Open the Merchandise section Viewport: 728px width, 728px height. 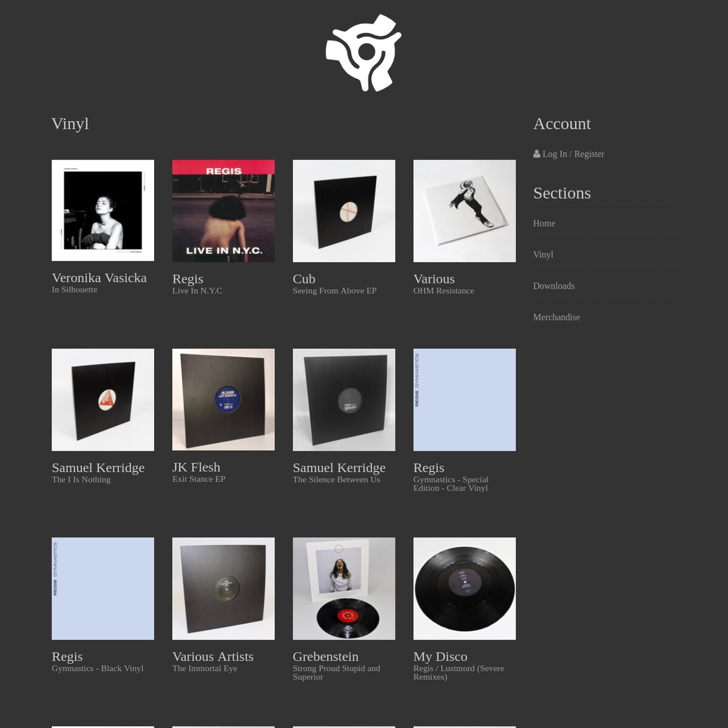(x=556, y=317)
